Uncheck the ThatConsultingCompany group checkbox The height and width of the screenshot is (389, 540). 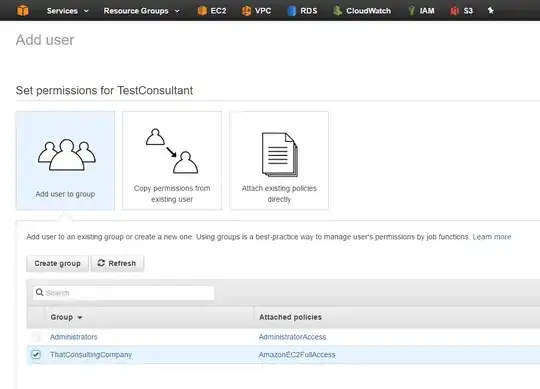coord(36,354)
